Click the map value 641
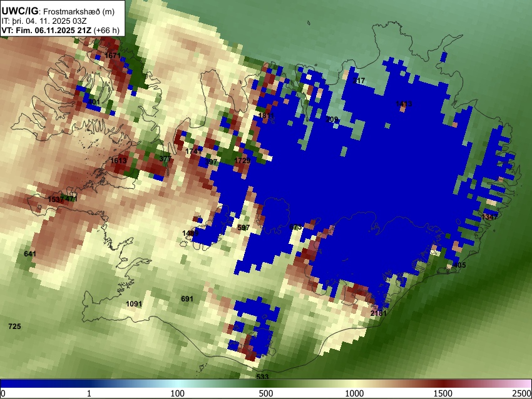Viewport: 532px width, 399px height. point(30,253)
